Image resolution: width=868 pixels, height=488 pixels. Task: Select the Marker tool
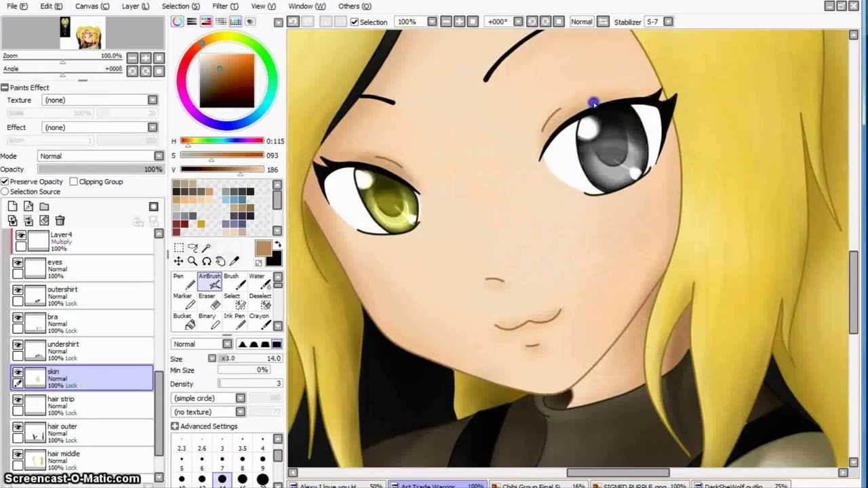(x=183, y=301)
